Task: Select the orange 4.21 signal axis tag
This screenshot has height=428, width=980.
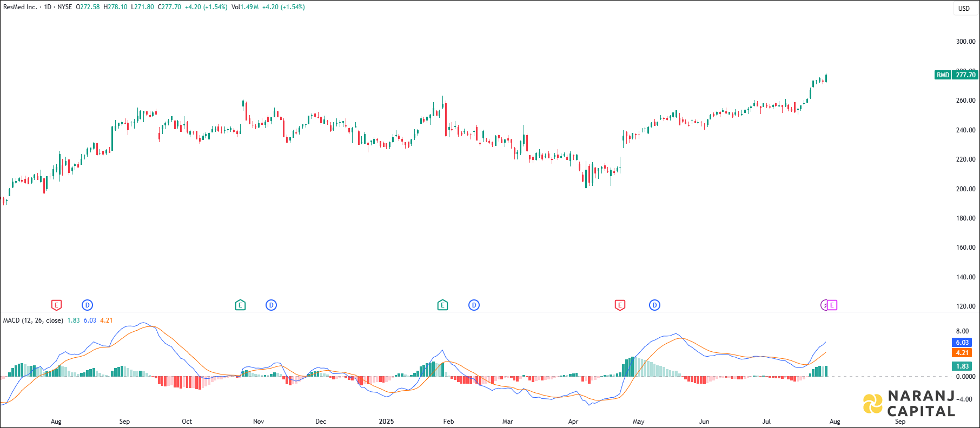Action: [962, 353]
